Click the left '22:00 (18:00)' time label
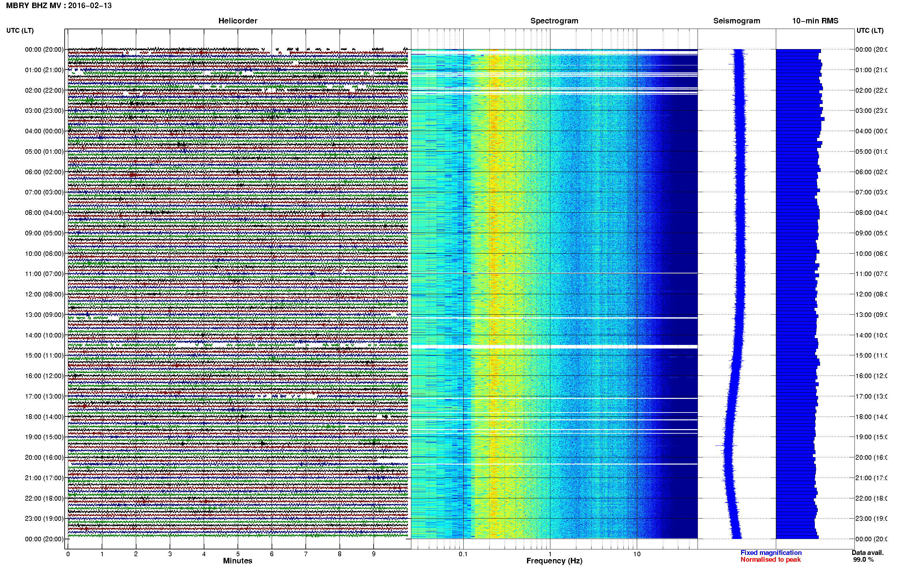 pos(44,498)
